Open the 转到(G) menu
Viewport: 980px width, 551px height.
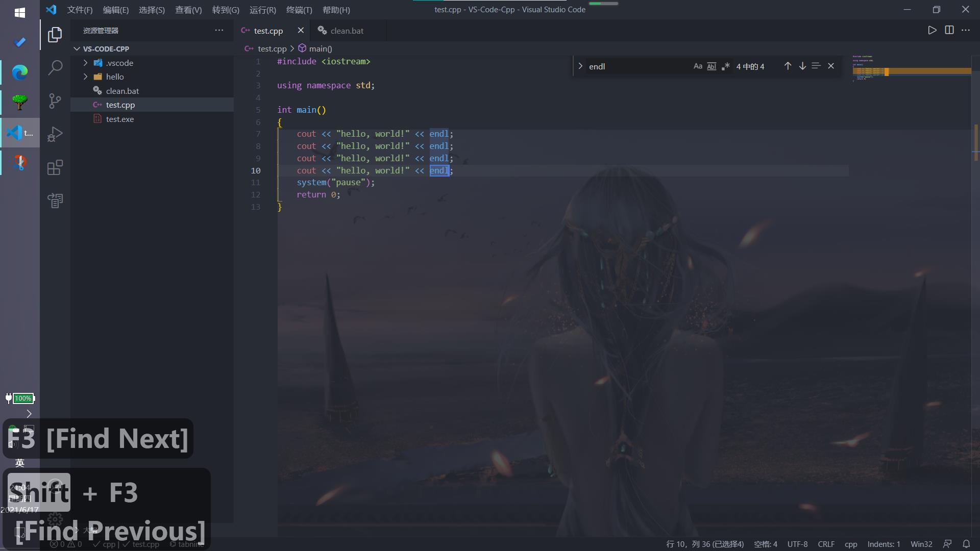(226, 10)
